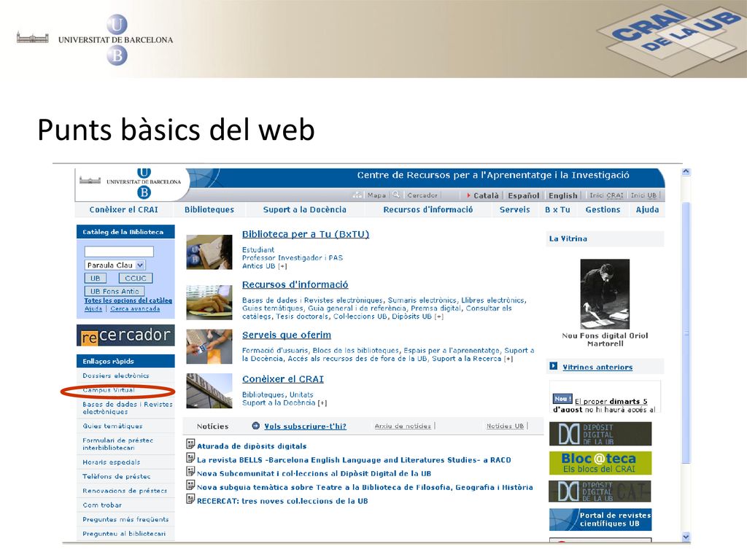The width and height of the screenshot is (747, 560).
Task: Open the Serveis menu
Action: (514, 209)
